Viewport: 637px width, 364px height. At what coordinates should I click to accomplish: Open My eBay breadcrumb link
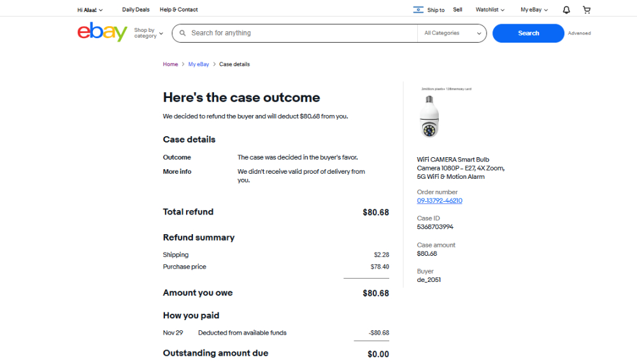pyautogui.click(x=199, y=64)
